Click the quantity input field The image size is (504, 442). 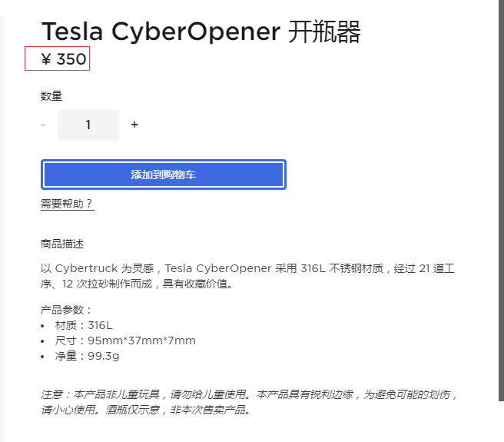pyautogui.click(x=88, y=125)
